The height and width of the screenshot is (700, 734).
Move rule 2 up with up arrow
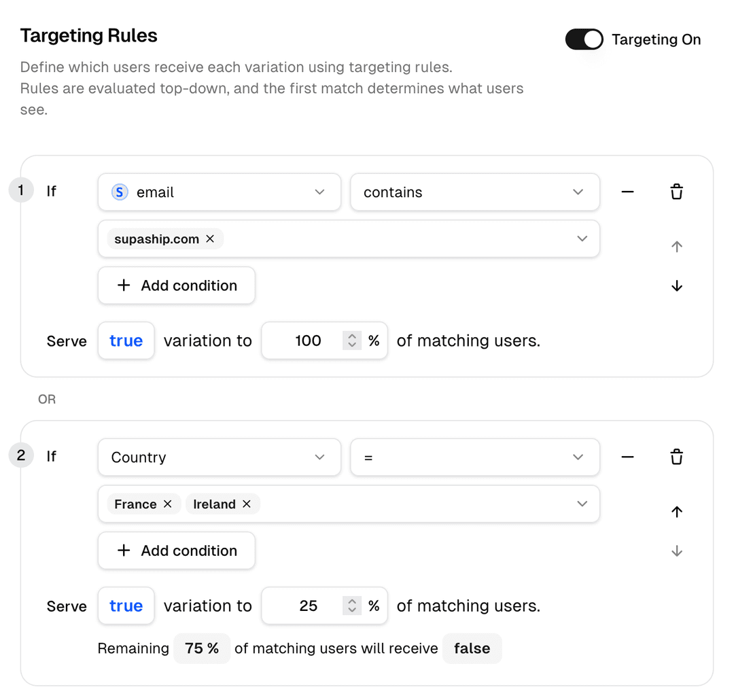[x=676, y=511]
